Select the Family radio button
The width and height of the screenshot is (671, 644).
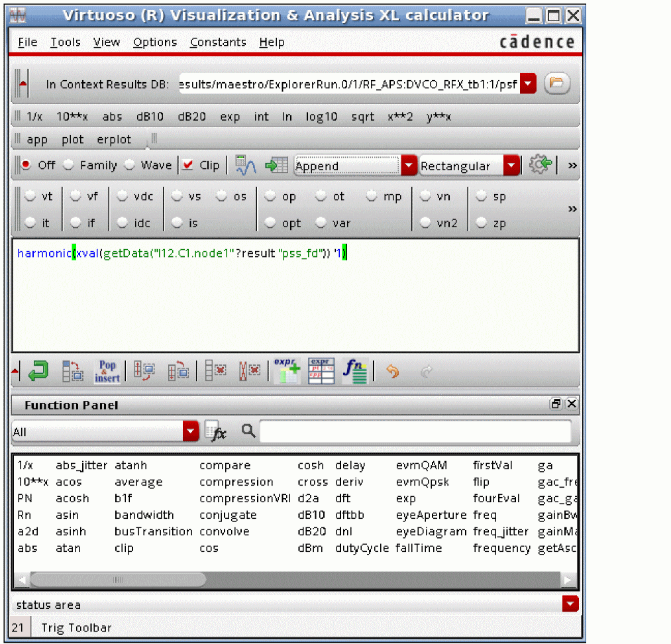68,166
